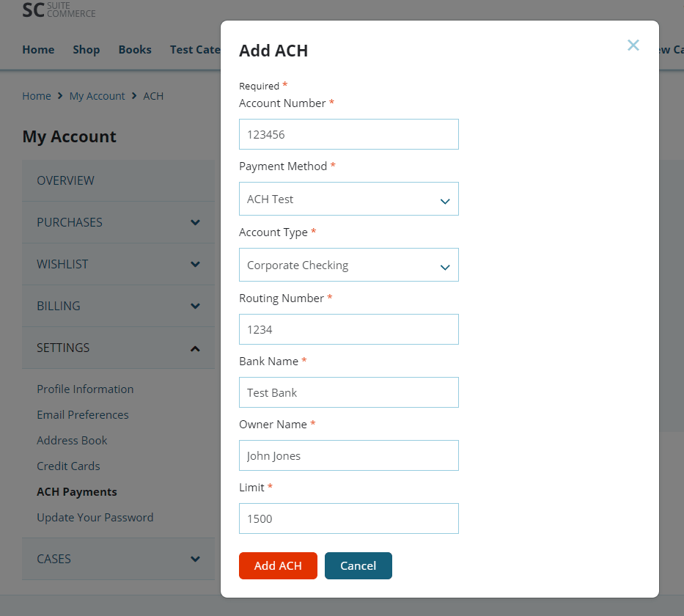Click into the Limit field
The height and width of the screenshot is (616, 684).
348,518
